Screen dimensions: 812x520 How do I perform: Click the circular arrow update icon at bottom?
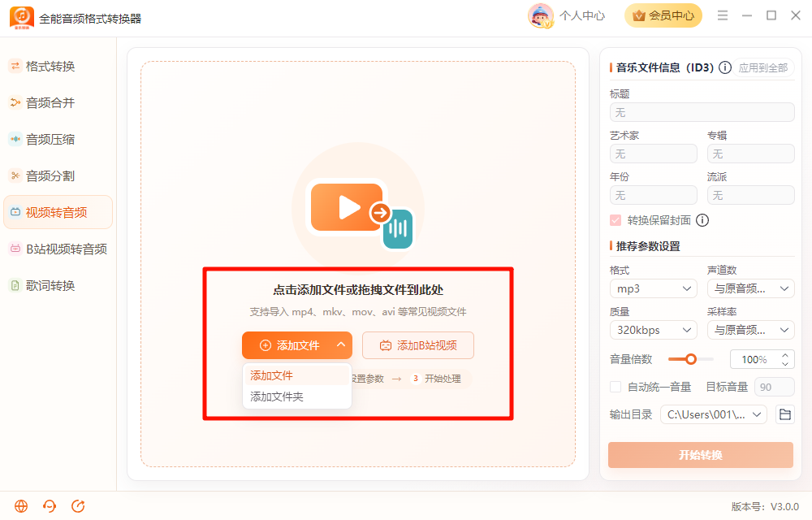78,506
